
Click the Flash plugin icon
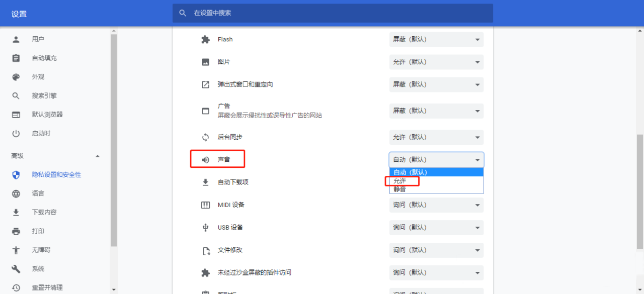(x=205, y=39)
